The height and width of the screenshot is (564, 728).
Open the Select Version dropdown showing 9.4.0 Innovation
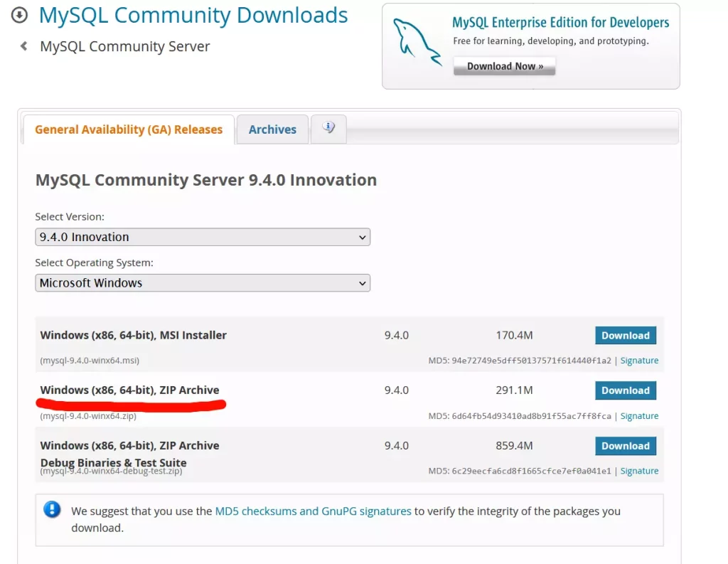203,237
